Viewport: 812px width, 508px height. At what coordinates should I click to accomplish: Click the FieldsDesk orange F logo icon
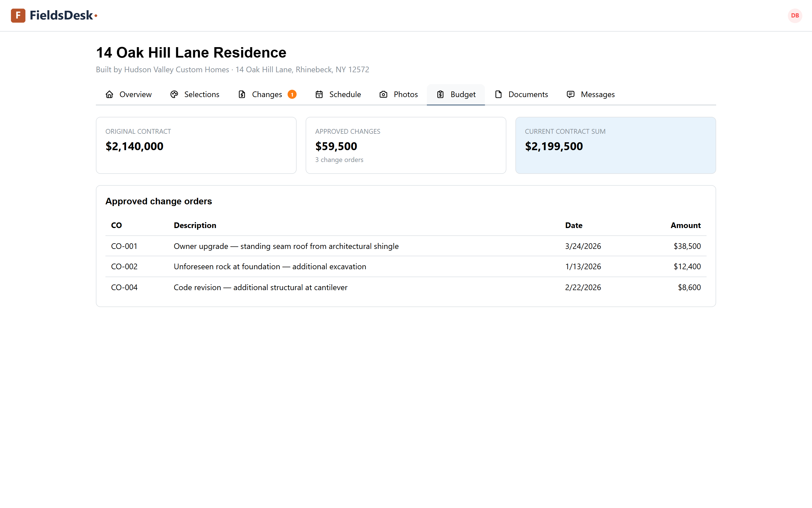(18, 16)
